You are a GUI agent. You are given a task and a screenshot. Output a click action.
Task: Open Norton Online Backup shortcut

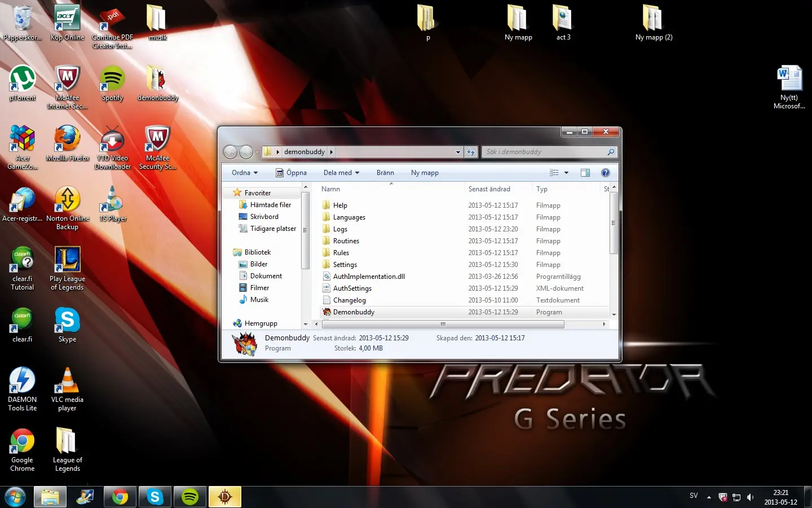tap(67, 208)
